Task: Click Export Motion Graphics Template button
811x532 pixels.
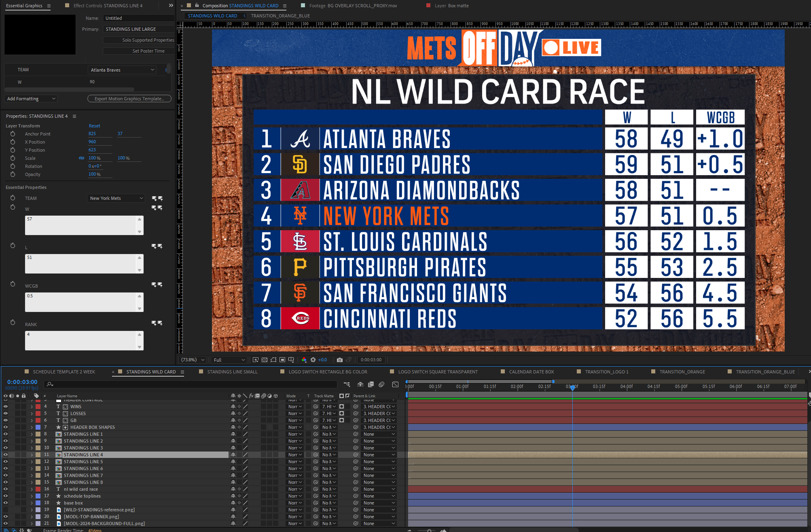Action: pyautogui.click(x=129, y=99)
